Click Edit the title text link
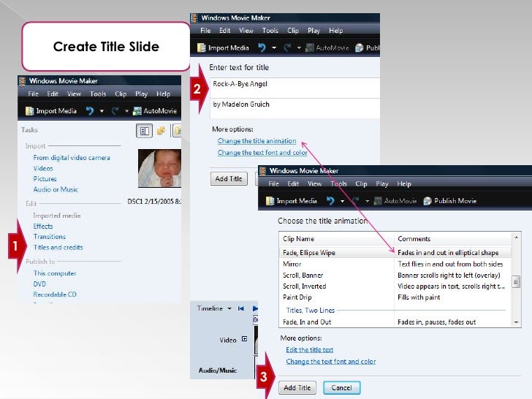 [309, 350]
